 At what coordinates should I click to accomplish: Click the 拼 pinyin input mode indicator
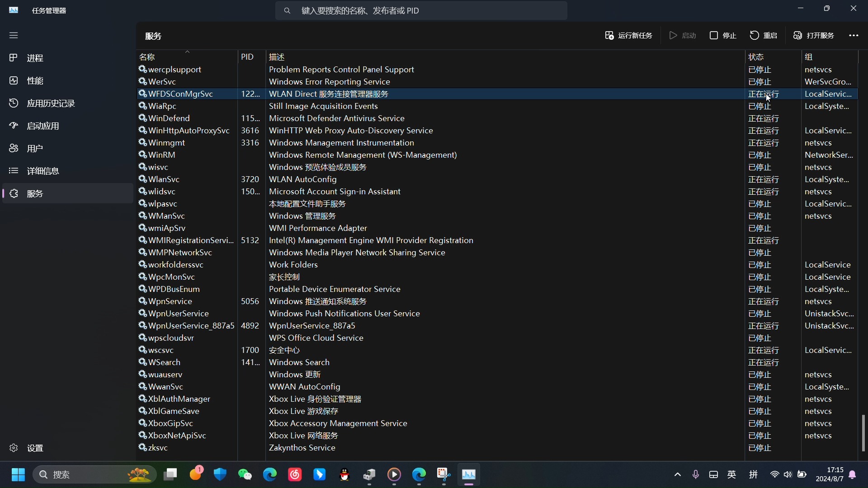[x=754, y=474]
